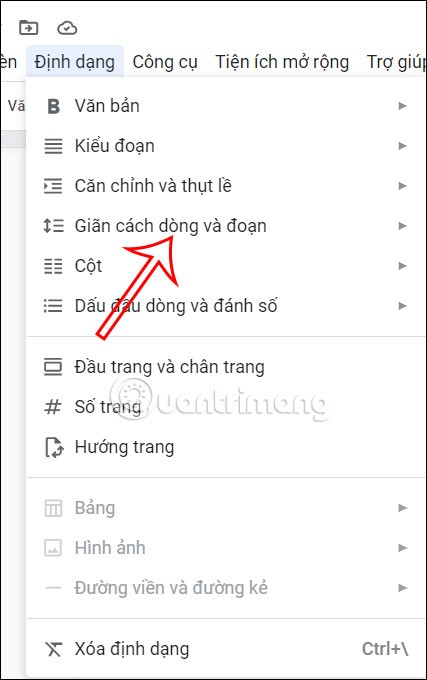Click the clear formatting icon

[54, 649]
